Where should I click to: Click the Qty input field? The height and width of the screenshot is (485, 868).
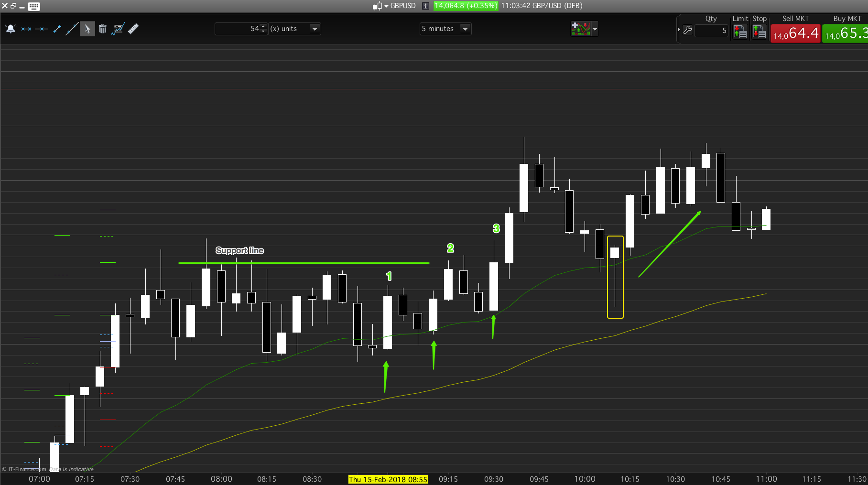click(711, 31)
